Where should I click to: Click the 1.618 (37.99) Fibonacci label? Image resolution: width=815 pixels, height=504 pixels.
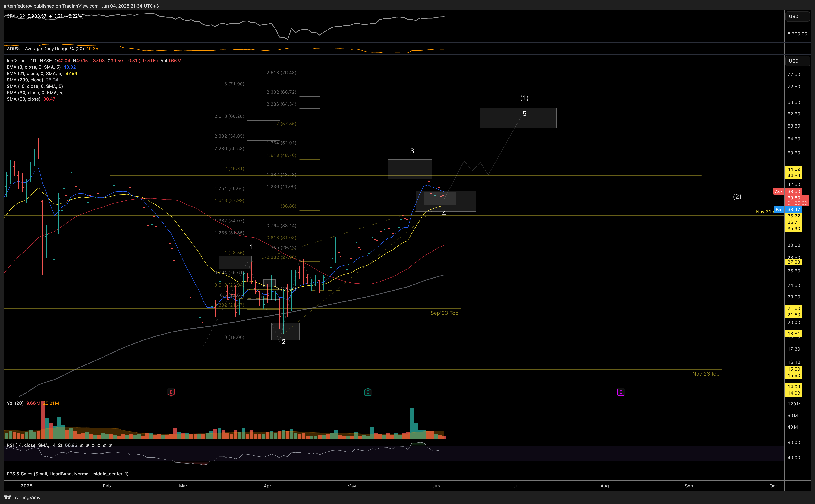click(229, 200)
